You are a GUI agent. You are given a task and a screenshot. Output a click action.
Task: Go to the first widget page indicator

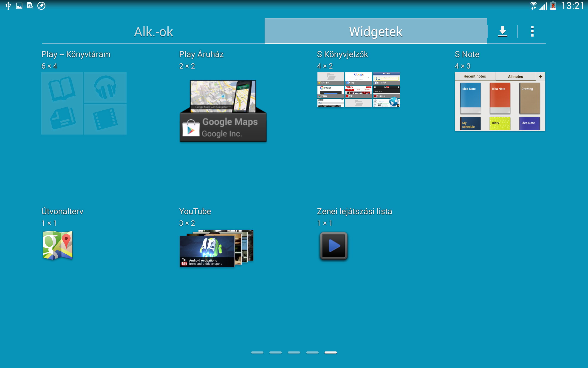tap(257, 352)
